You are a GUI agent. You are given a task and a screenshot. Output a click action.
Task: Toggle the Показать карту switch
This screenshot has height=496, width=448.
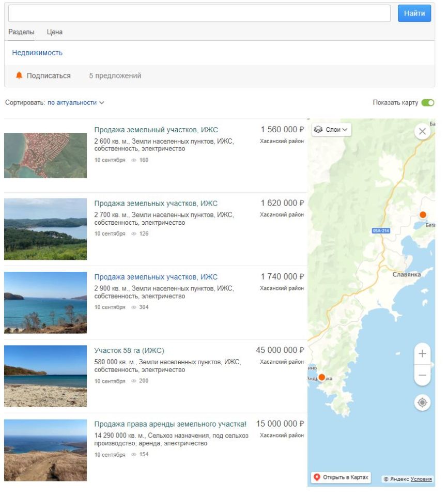pos(427,103)
